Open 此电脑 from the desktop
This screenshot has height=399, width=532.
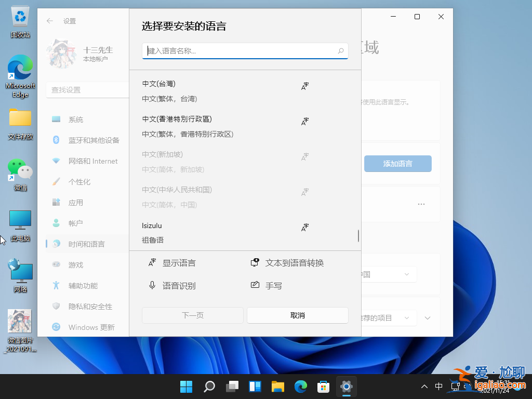[20, 220]
